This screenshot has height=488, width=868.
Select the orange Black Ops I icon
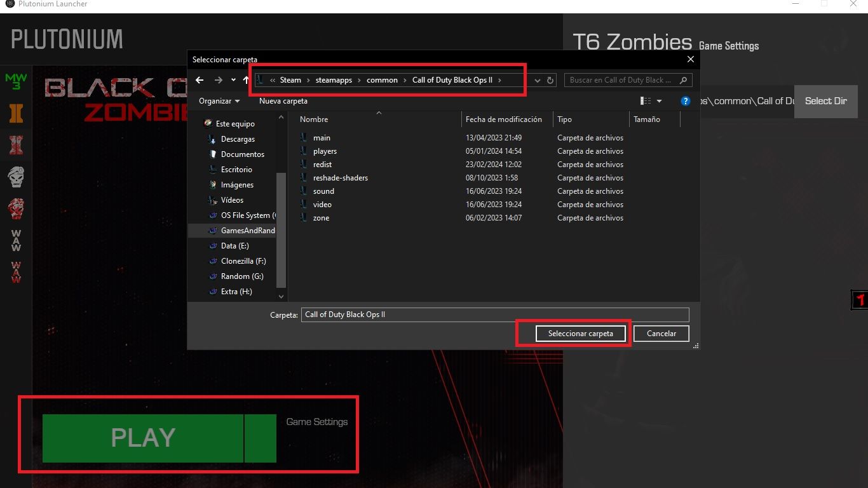[x=16, y=114]
